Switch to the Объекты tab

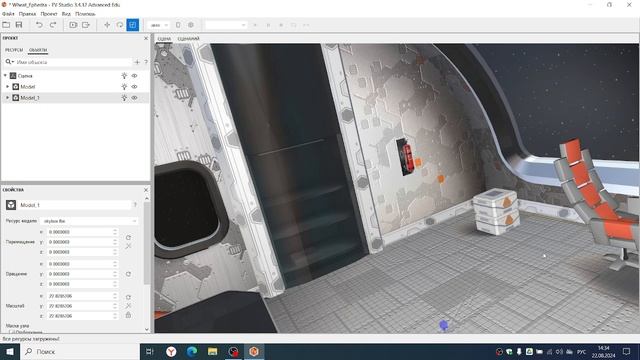point(38,50)
